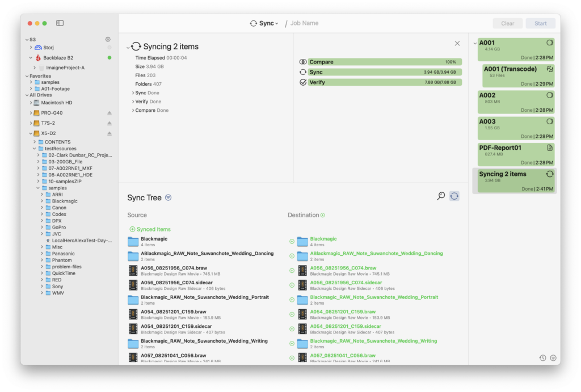The image size is (581, 392).
Task: Open search magnifier in Sync Tree
Action: coord(441,196)
